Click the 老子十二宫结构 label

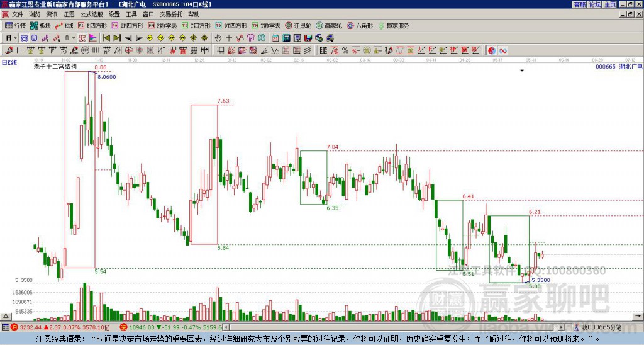tap(55, 66)
